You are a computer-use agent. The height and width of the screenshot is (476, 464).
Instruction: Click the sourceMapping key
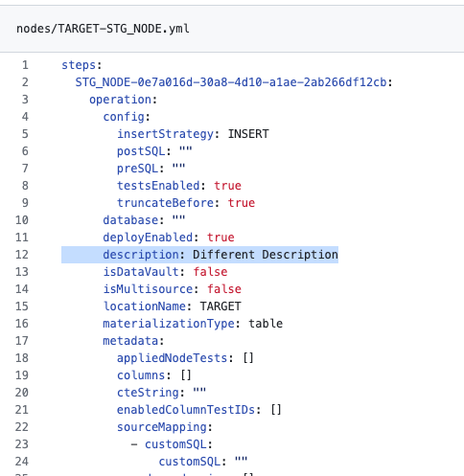pyautogui.click(x=162, y=427)
